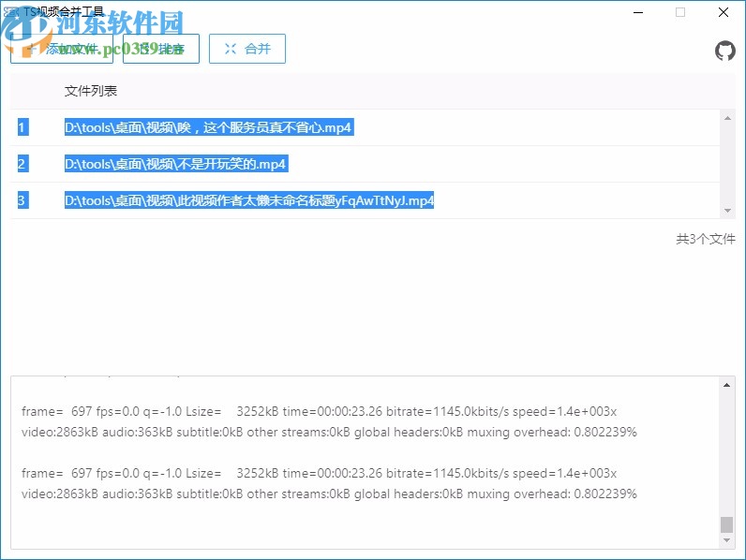
Task: Close the TS视频合并工具 window
Action: coord(724,12)
